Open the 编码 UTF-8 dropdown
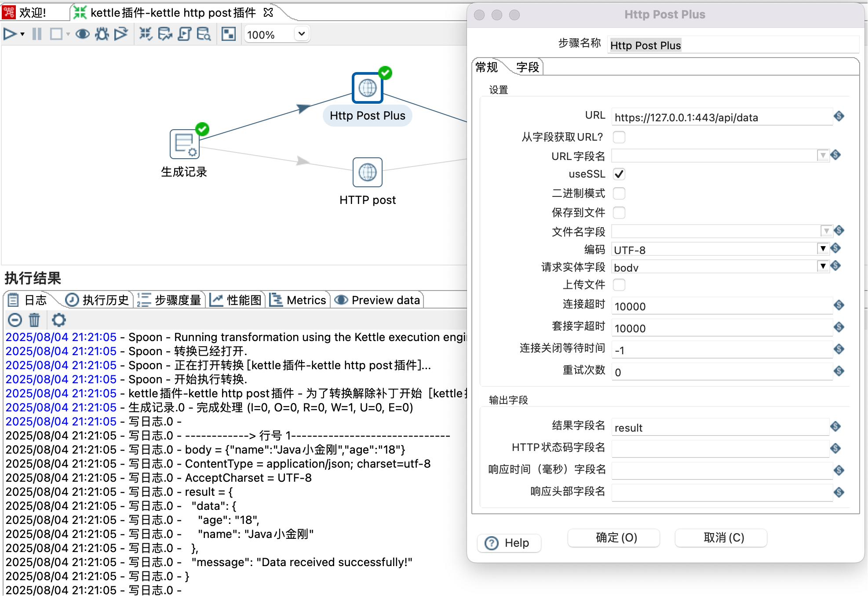This screenshot has width=868, height=596. point(822,249)
